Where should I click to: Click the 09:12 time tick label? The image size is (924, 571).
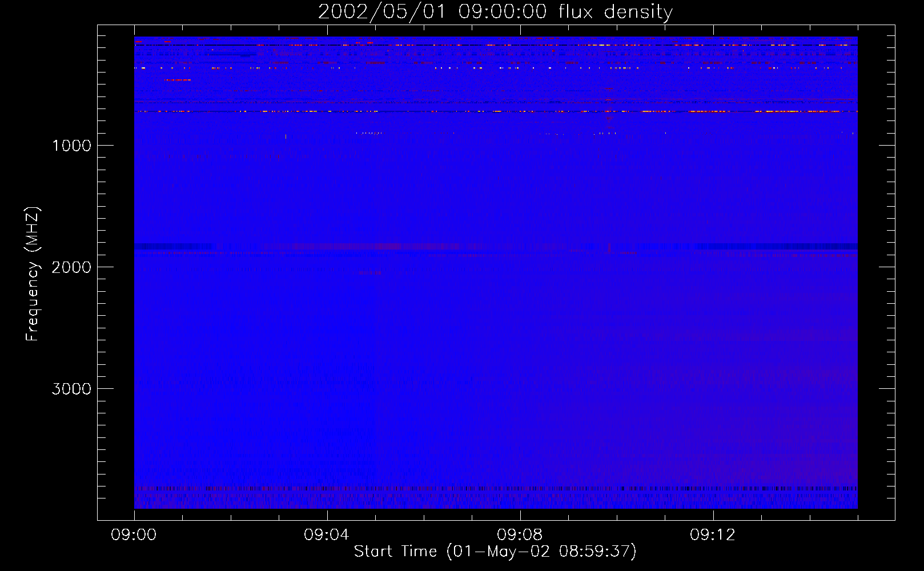point(713,535)
